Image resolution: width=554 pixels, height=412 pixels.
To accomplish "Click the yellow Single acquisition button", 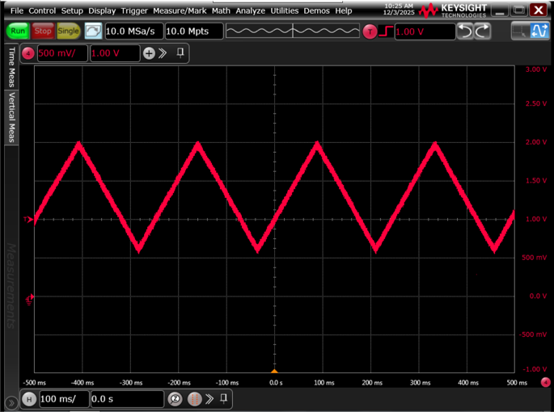I will (x=68, y=31).
